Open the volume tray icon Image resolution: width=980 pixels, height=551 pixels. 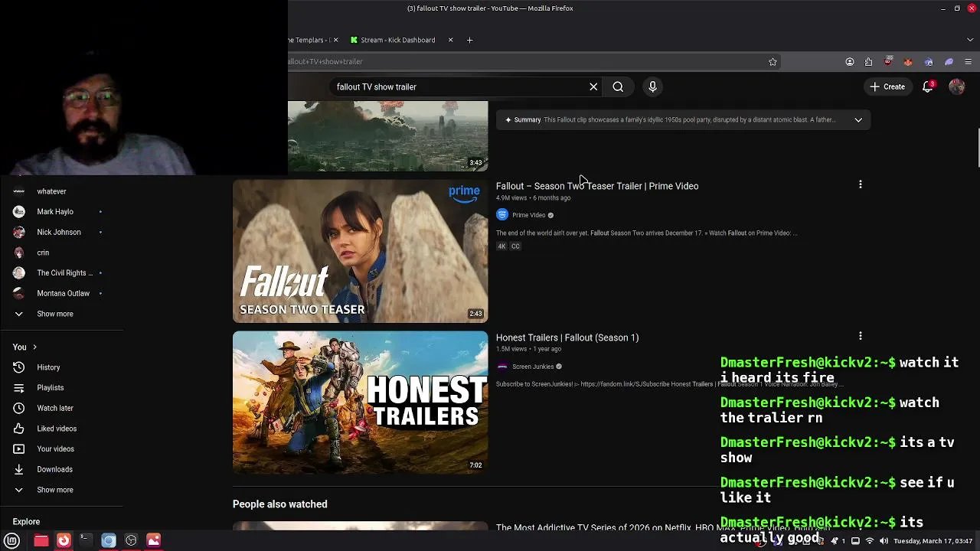884,541
